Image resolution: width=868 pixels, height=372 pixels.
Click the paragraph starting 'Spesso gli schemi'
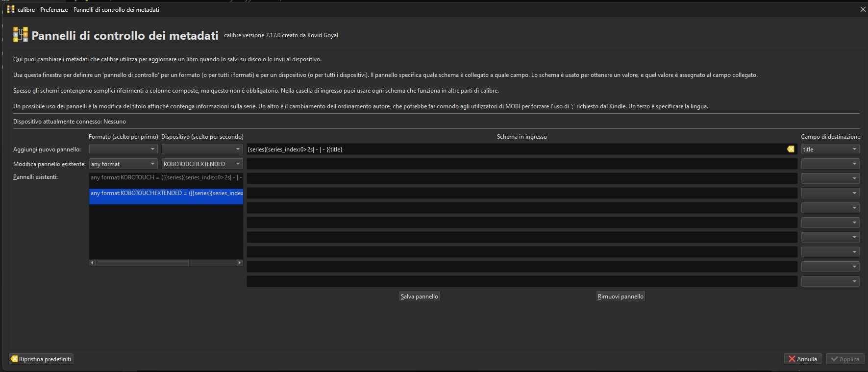256,91
